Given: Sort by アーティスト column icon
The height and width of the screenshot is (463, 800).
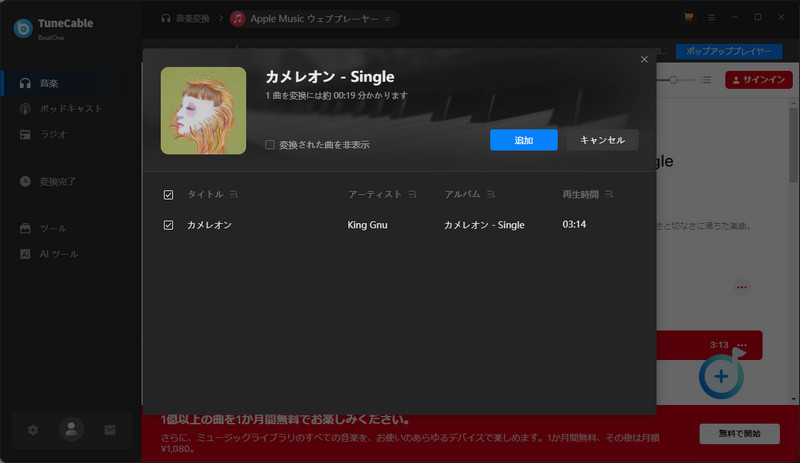Looking at the screenshot, I should [x=412, y=194].
